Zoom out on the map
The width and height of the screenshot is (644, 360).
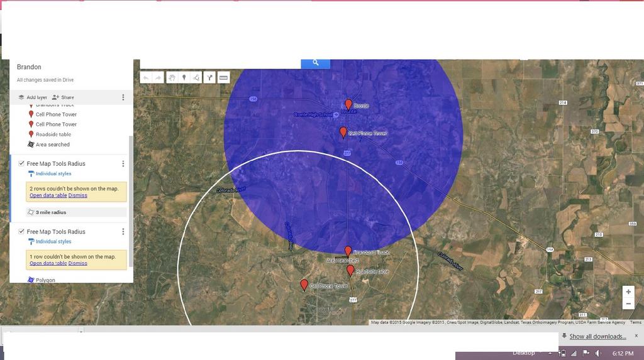click(x=628, y=304)
